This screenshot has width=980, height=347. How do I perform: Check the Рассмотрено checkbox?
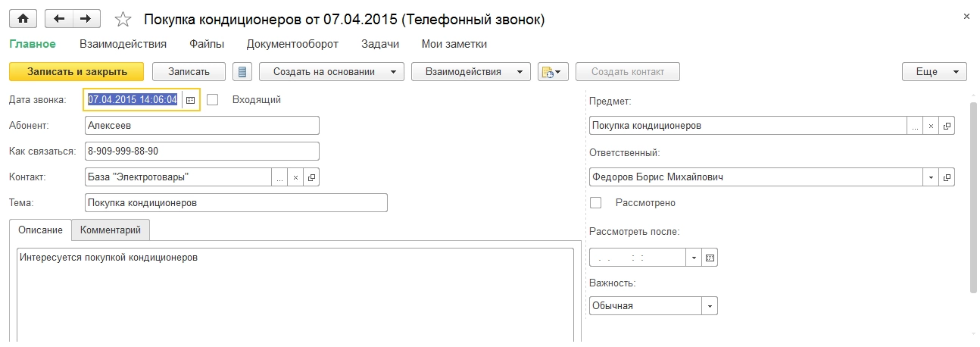pyautogui.click(x=596, y=203)
